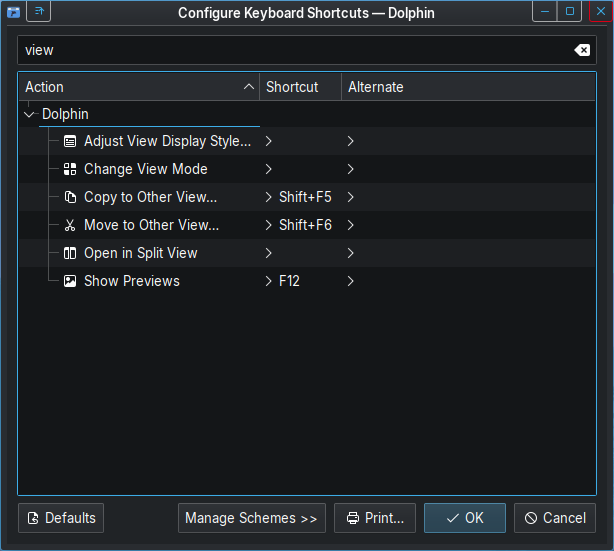Expand the Shift+F5 shortcut entry
The image size is (614, 551).
(268, 197)
